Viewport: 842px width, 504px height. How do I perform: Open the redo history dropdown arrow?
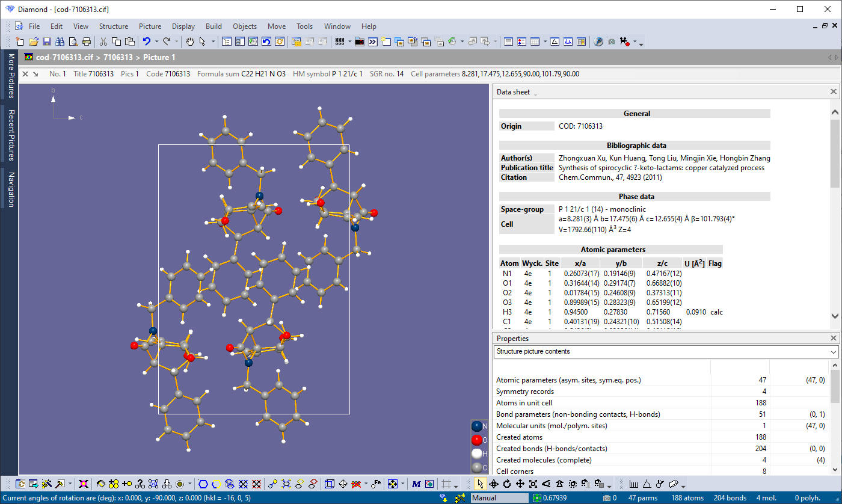[x=177, y=41]
